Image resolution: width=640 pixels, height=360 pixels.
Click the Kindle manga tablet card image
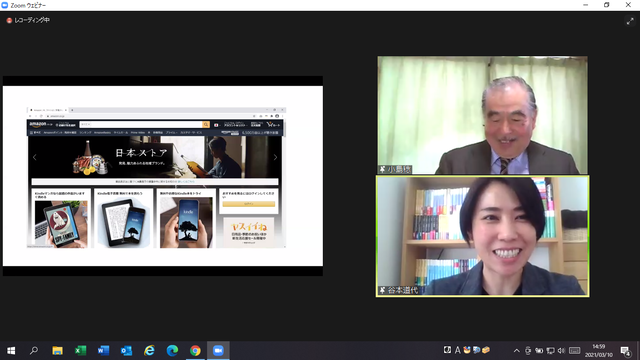coord(61,224)
